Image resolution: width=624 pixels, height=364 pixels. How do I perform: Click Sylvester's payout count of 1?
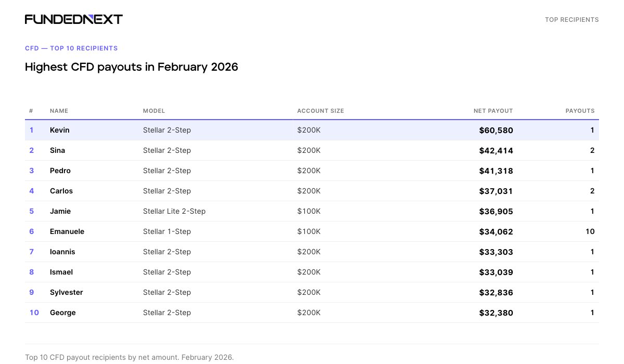(x=592, y=292)
